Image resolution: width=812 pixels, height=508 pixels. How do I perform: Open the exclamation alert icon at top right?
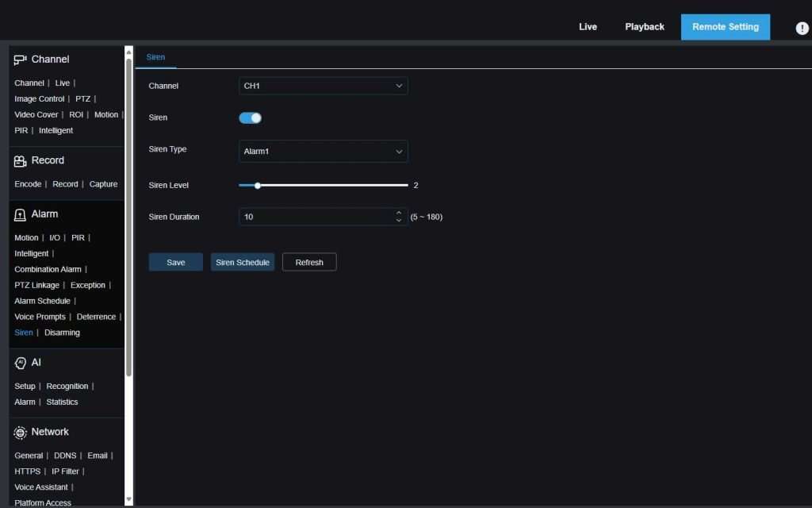(x=802, y=28)
